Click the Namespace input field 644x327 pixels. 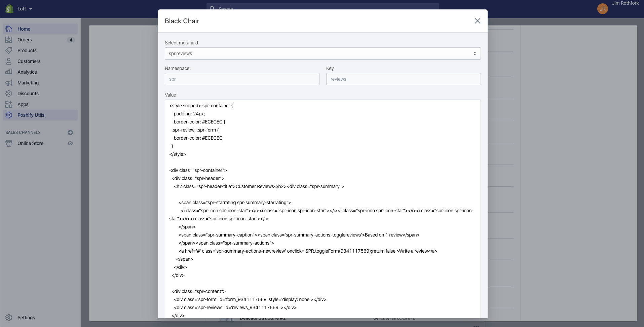(x=242, y=79)
